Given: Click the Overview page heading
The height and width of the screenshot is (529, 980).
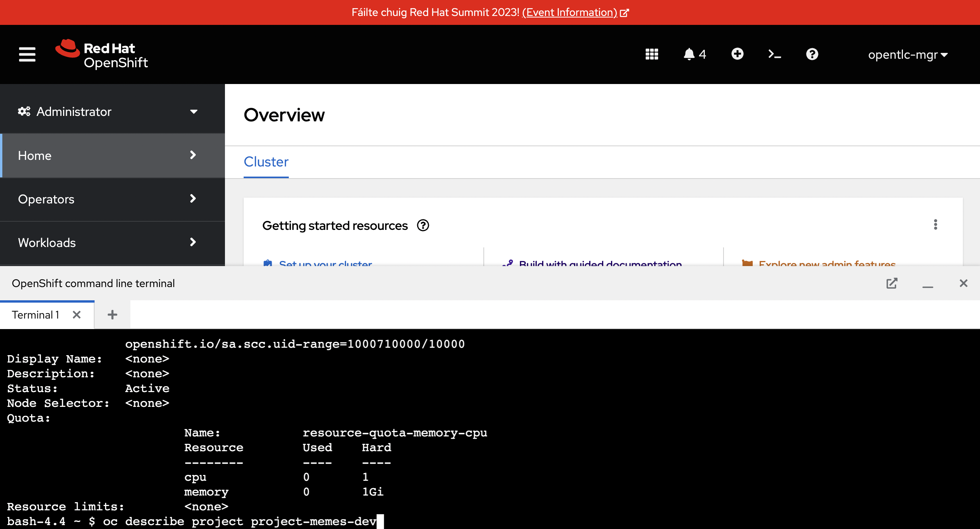Looking at the screenshot, I should point(284,115).
